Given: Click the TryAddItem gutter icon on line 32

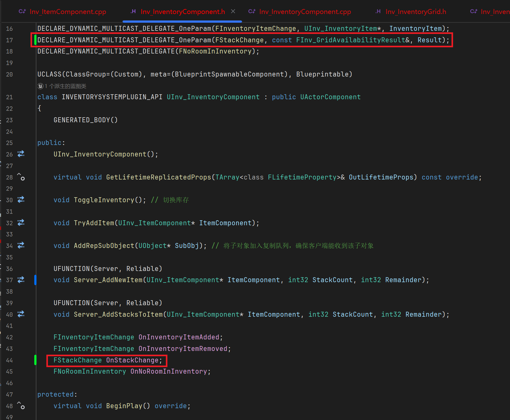Looking at the screenshot, I should click(21, 223).
